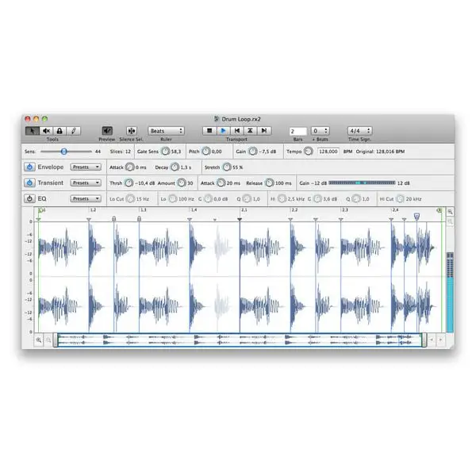Click the Tempo BPM value field
Image resolution: width=476 pixels, height=476 pixels.
(x=328, y=151)
